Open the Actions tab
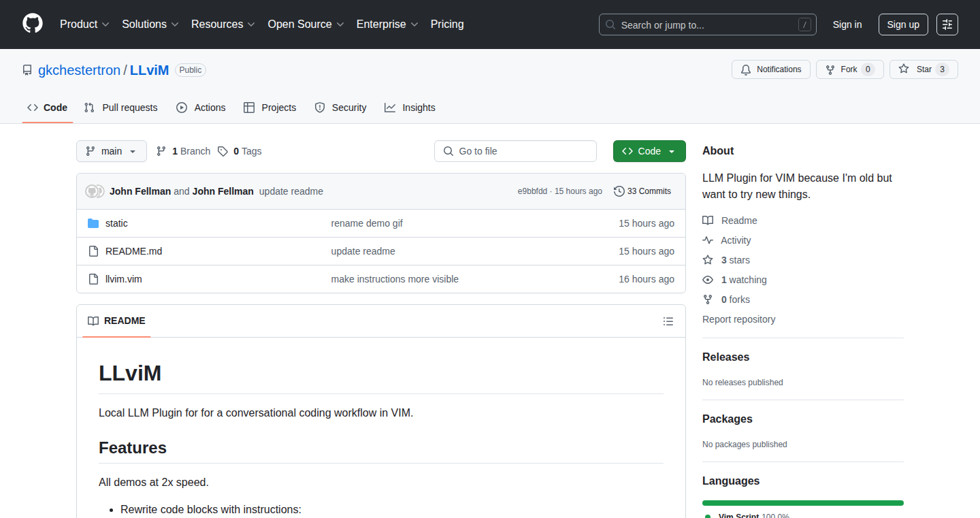Image resolution: width=980 pixels, height=518 pixels. point(201,108)
